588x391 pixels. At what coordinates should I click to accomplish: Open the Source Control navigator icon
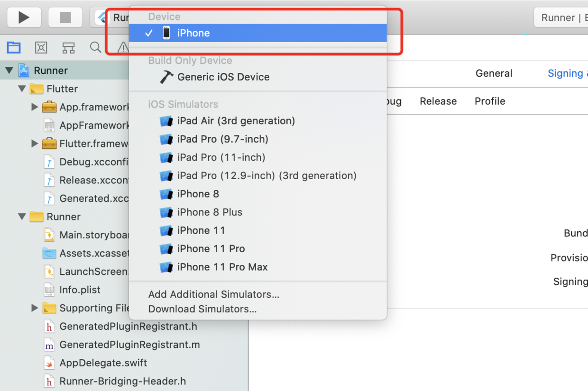coord(41,47)
